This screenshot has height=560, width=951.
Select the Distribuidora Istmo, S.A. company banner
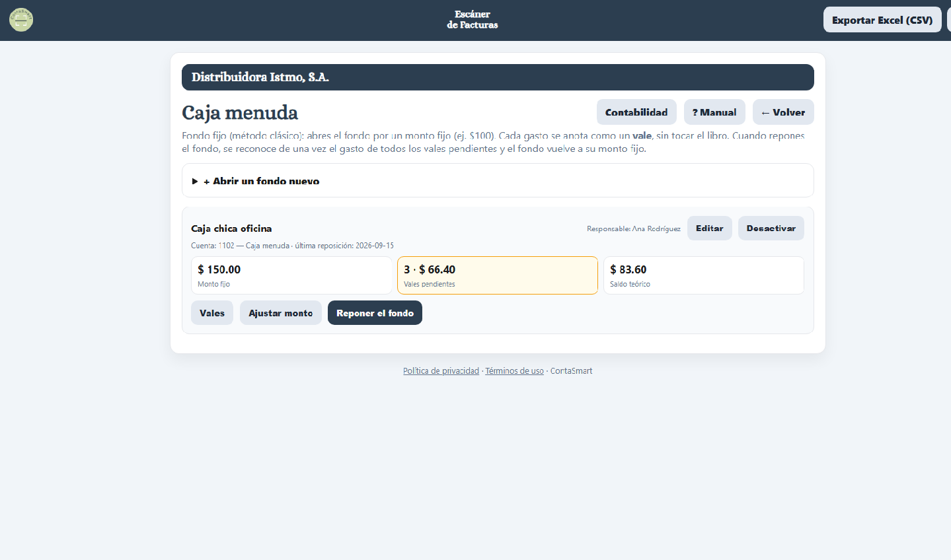tap(498, 77)
